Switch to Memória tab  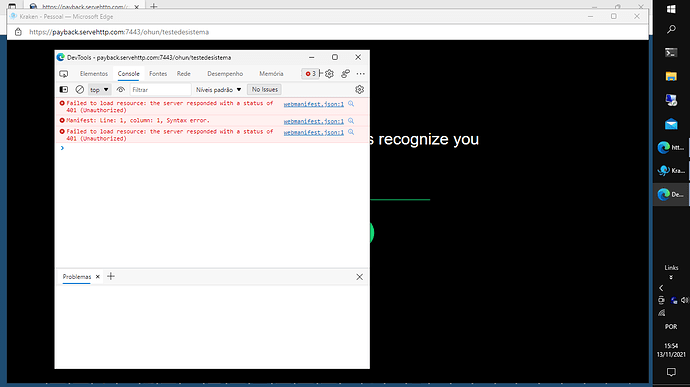[271, 74]
